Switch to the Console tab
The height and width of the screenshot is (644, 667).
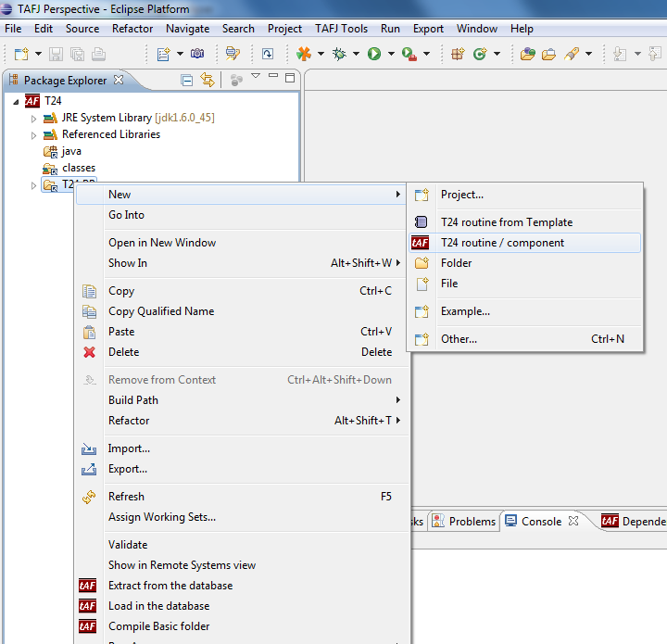pos(541,522)
